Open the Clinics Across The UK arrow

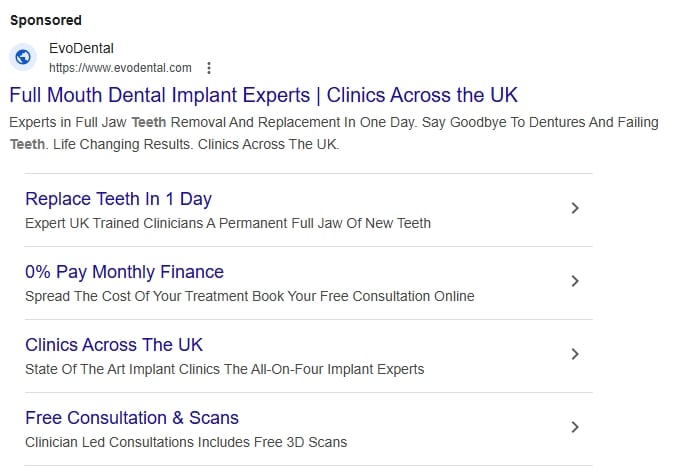click(574, 354)
